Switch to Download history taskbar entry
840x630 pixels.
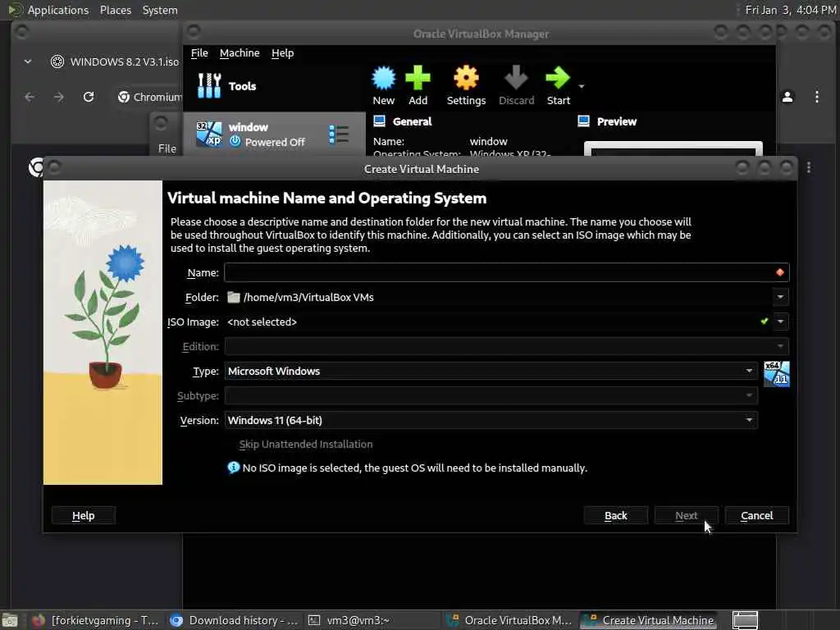point(234,620)
